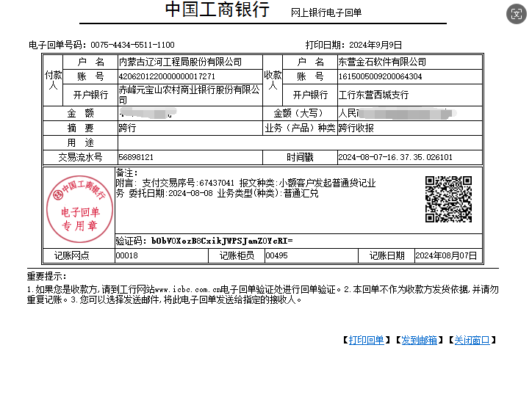Click the 备注 remarks label

(x=127, y=173)
